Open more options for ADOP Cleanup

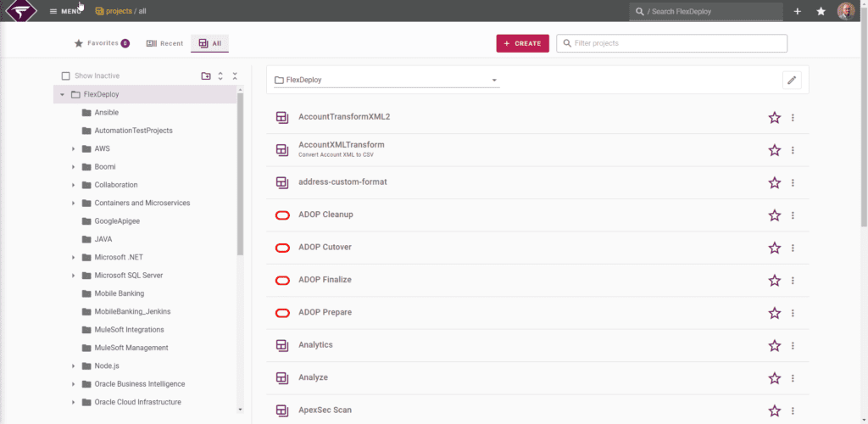pyautogui.click(x=793, y=215)
